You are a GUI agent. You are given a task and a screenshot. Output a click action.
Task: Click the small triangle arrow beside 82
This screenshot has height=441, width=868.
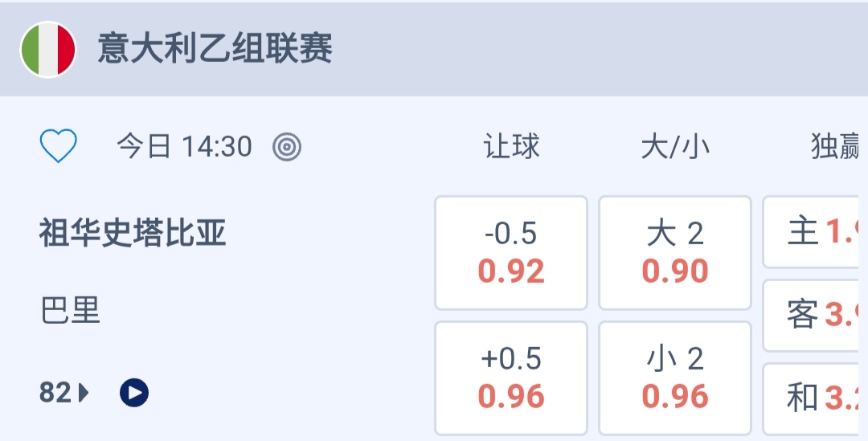click(84, 393)
